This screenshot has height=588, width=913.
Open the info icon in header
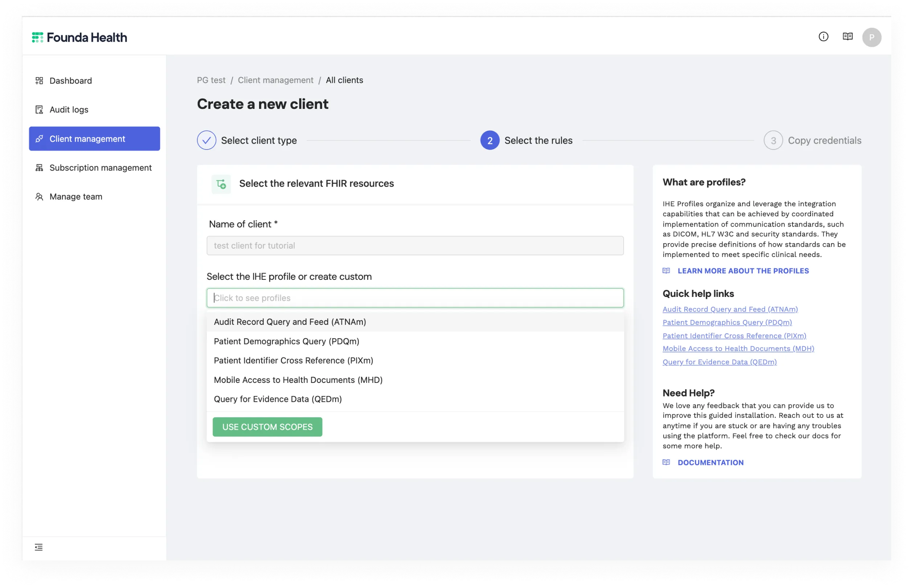[823, 37]
